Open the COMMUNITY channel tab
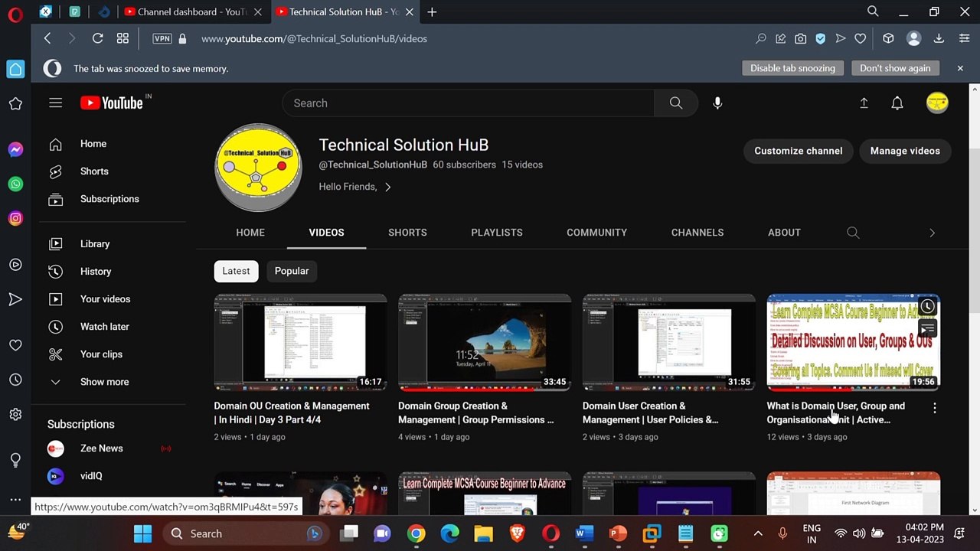Image resolution: width=980 pixels, height=551 pixels. [596, 233]
